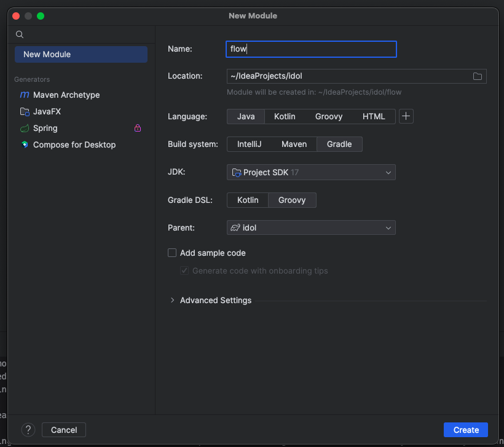Screen dimensions: 504x447
Task: Set build system to Maven
Action: point(294,144)
